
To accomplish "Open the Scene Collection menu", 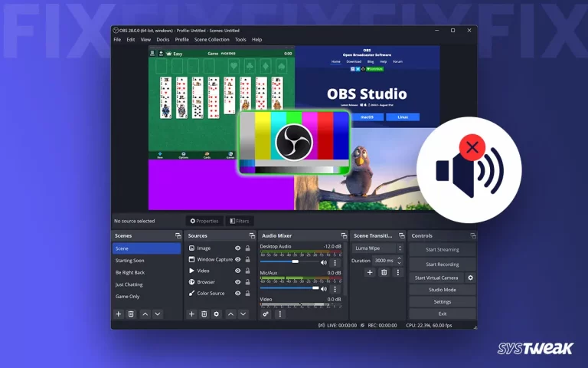I will point(211,39).
